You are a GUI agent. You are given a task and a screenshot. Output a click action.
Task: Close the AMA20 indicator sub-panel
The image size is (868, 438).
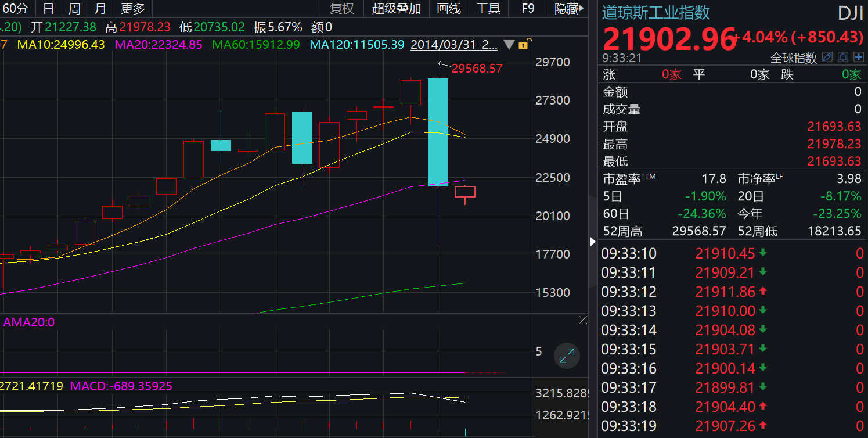click(584, 320)
